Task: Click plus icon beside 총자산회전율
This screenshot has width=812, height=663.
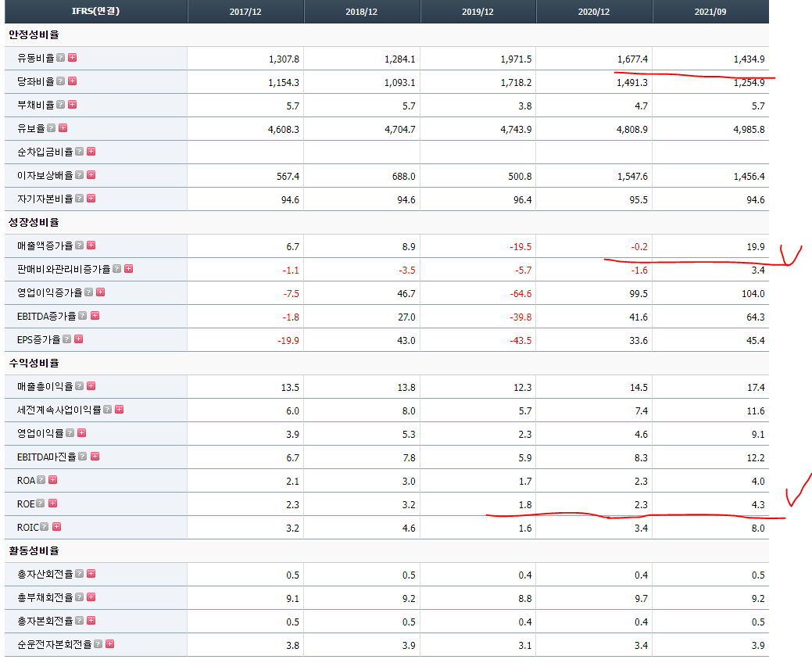Action: coord(91,573)
